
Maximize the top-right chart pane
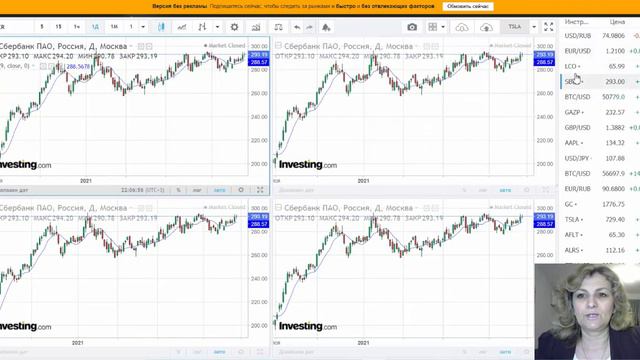[x=546, y=190]
